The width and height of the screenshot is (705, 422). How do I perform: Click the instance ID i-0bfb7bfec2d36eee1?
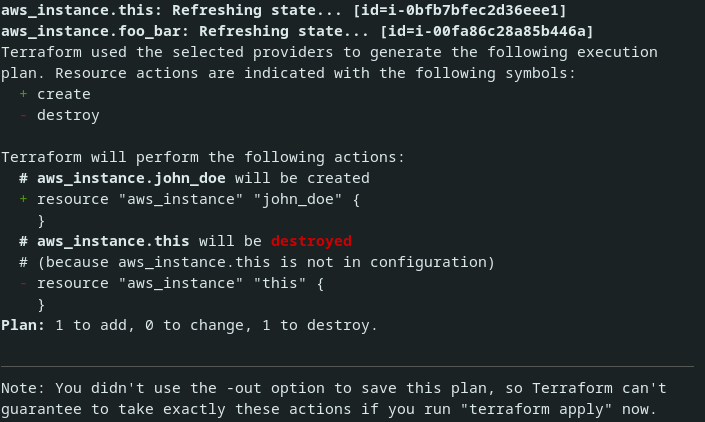[x=482, y=10]
